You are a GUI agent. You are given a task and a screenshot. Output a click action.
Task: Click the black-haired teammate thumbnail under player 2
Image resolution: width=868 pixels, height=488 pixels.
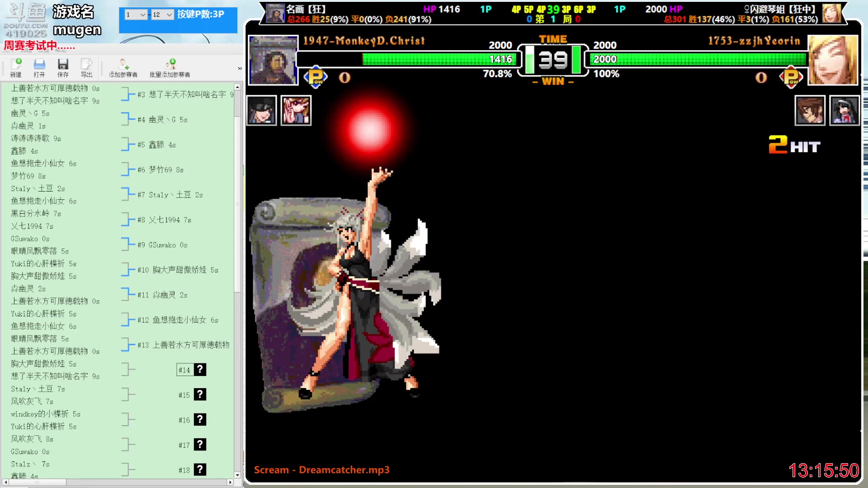844,110
